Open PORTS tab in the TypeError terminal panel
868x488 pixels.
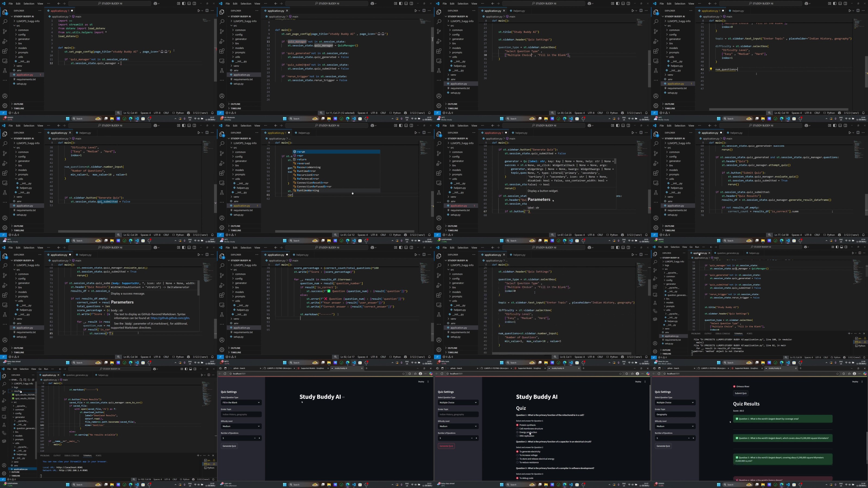749,334
